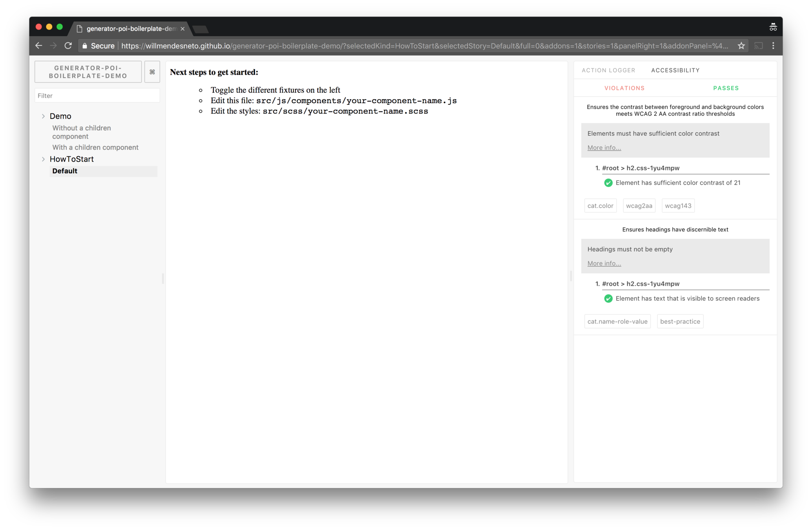Show the Violations list
Viewport: 812px width, 530px height.
point(624,88)
